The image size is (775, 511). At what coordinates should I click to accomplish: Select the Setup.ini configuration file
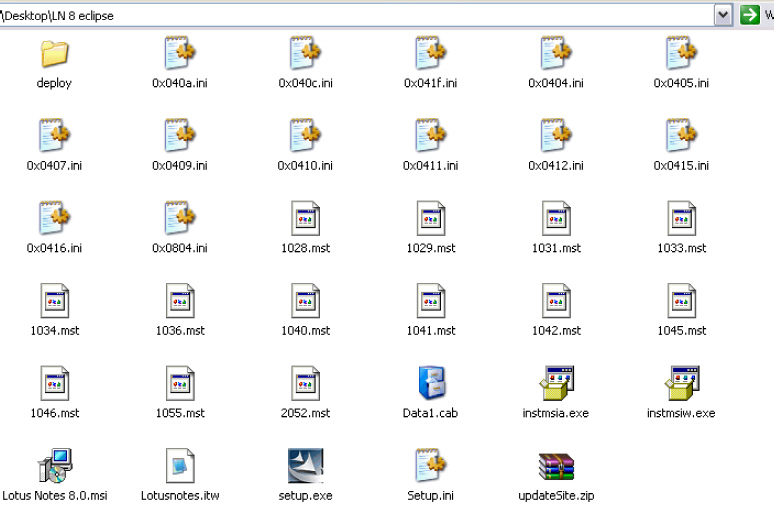(x=431, y=465)
